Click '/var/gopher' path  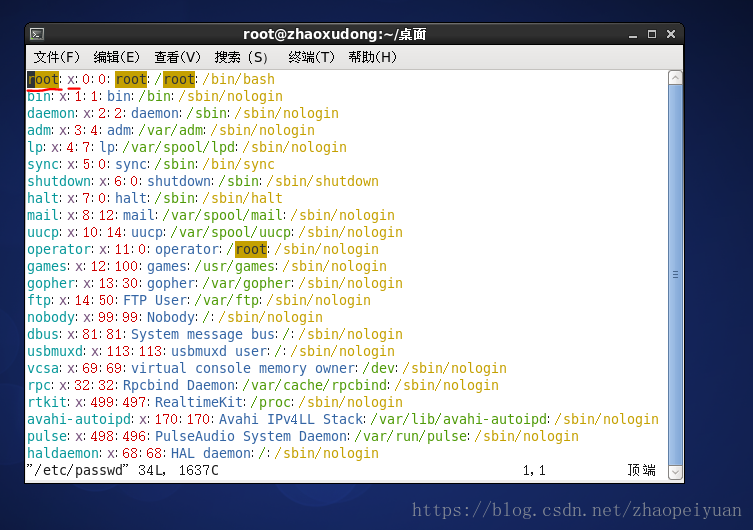[x=247, y=283]
